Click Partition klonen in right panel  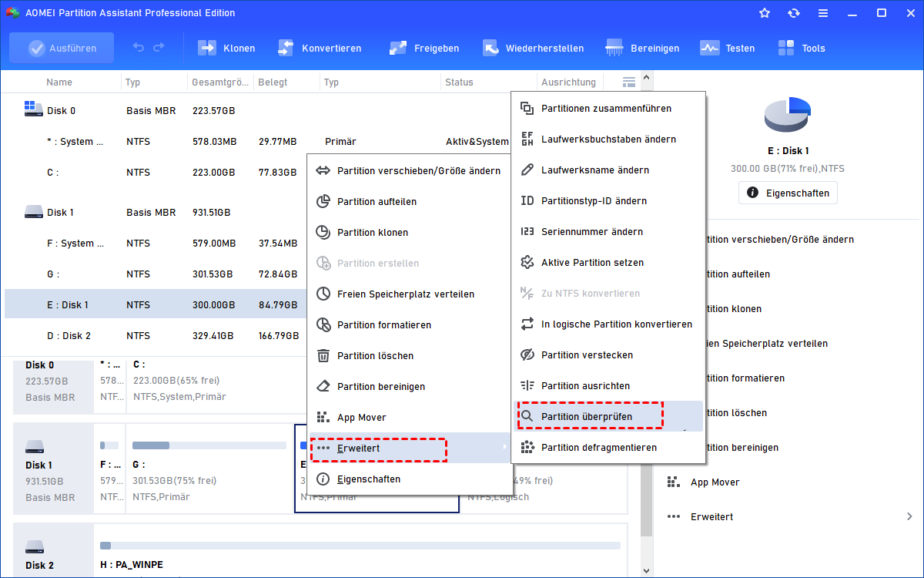click(x=734, y=309)
